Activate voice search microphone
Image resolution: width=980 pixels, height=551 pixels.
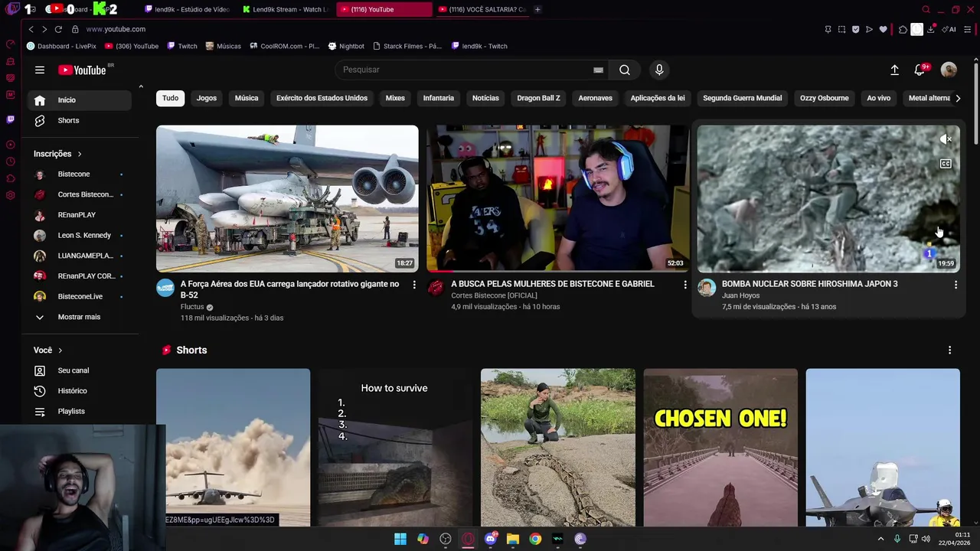pyautogui.click(x=659, y=70)
